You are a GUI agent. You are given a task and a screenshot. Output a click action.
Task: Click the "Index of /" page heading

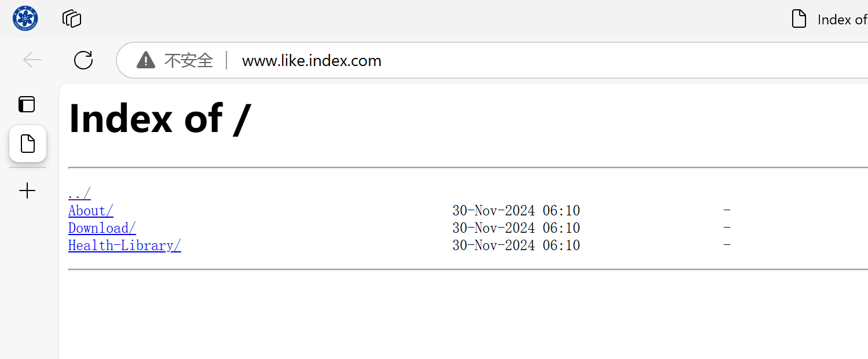[x=160, y=119]
